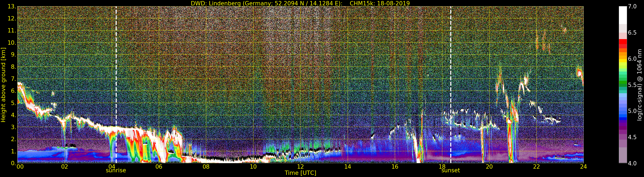Click the white segment at the colorbar top
The image size is (644, 177).
623,15
